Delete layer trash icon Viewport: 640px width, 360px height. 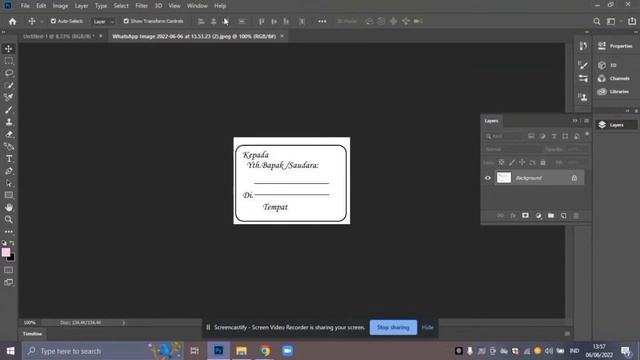[x=576, y=216]
